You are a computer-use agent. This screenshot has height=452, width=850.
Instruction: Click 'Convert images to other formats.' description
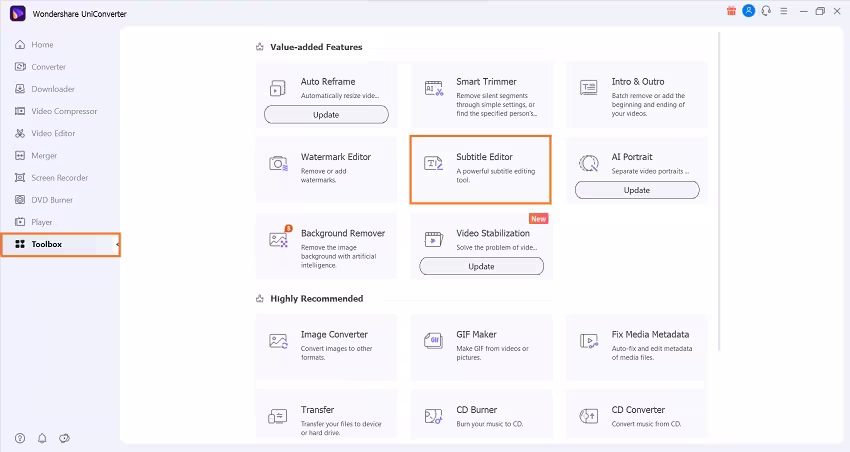point(337,353)
